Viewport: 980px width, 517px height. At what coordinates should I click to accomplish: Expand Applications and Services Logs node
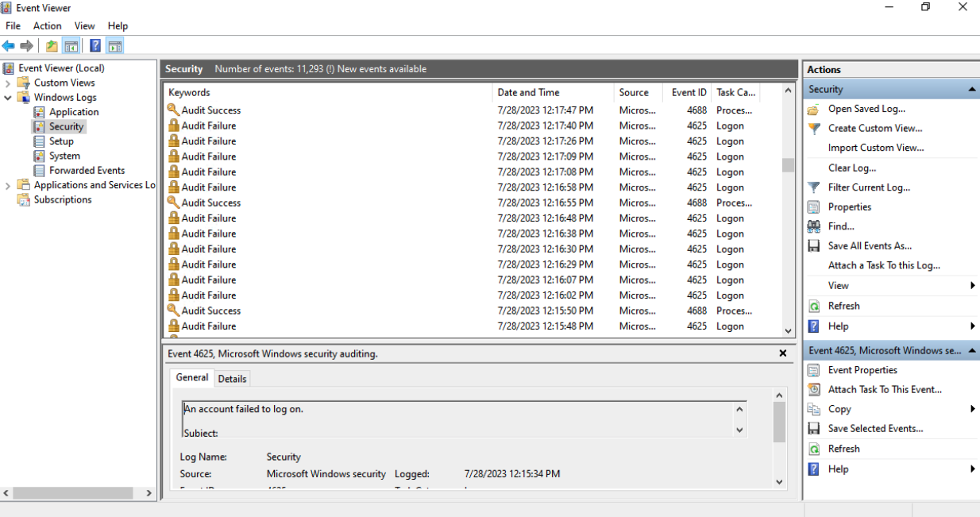pyautogui.click(x=8, y=185)
